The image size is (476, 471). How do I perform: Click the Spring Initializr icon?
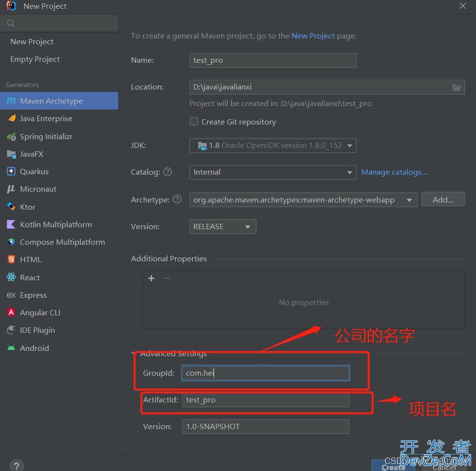pos(11,137)
